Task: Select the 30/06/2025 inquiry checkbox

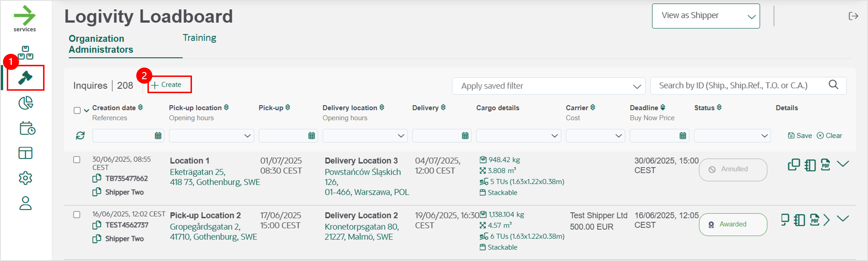Action: point(77,159)
